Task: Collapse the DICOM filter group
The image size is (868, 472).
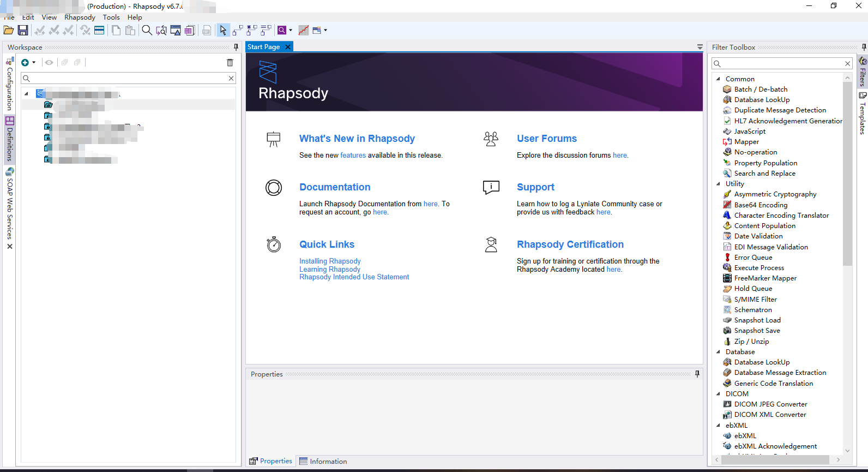Action: tap(718, 394)
